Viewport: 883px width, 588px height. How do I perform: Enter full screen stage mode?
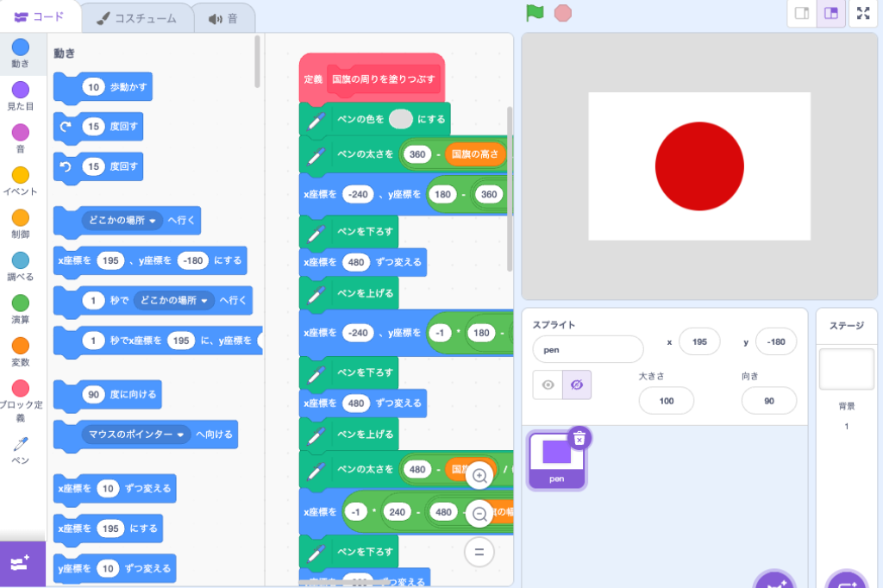(863, 13)
